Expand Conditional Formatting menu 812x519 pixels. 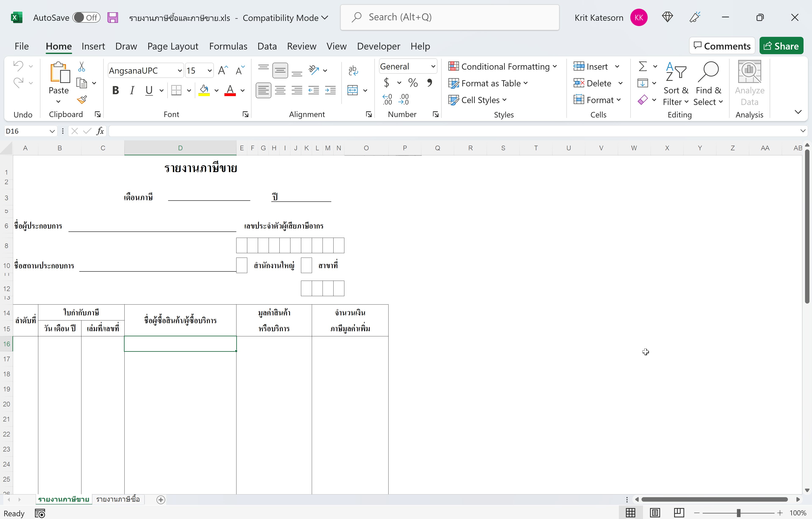point(502,66)
